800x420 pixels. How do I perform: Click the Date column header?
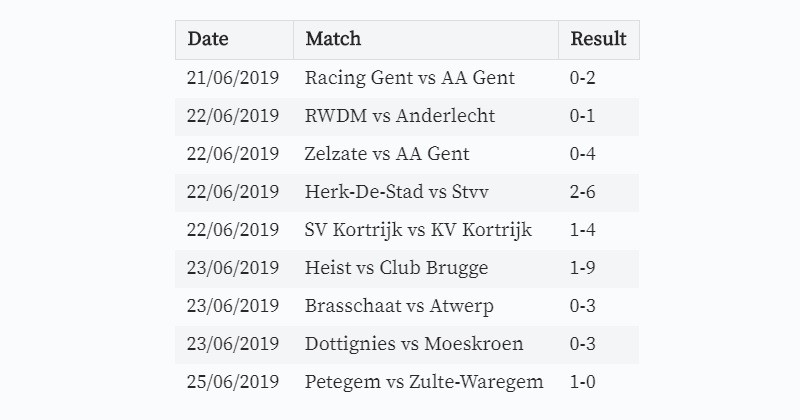point(234,40)
